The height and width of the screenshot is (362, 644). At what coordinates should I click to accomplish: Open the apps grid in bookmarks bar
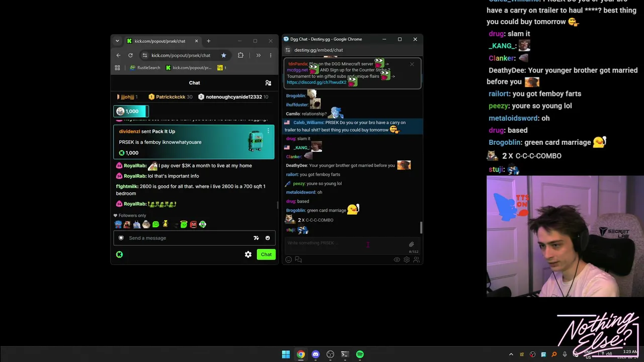(x=118, y=67)
